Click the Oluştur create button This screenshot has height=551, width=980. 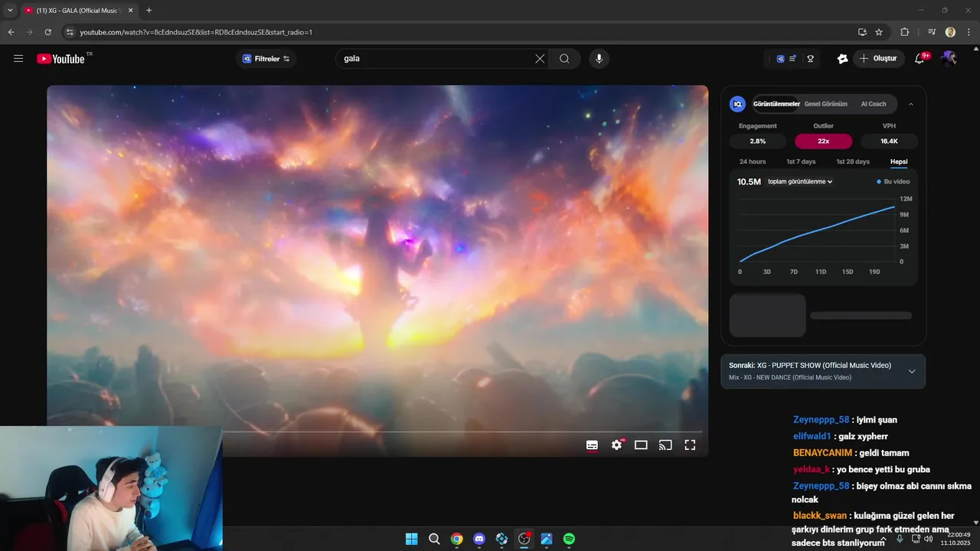coord(879,58)
